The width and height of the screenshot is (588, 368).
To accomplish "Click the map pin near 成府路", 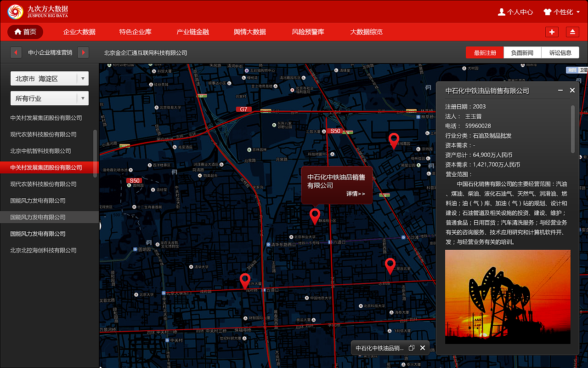I will pyautogui.click(x=245, y=281).
